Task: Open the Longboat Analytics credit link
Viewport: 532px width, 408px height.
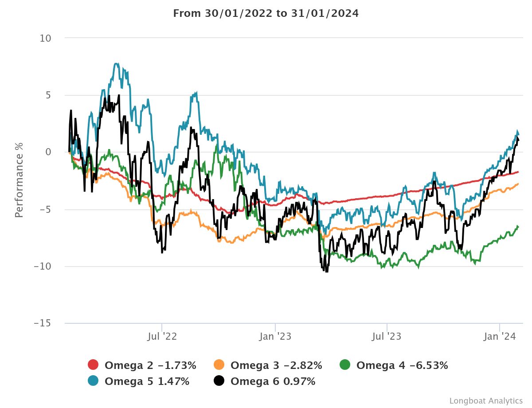Action: (486, 400)
